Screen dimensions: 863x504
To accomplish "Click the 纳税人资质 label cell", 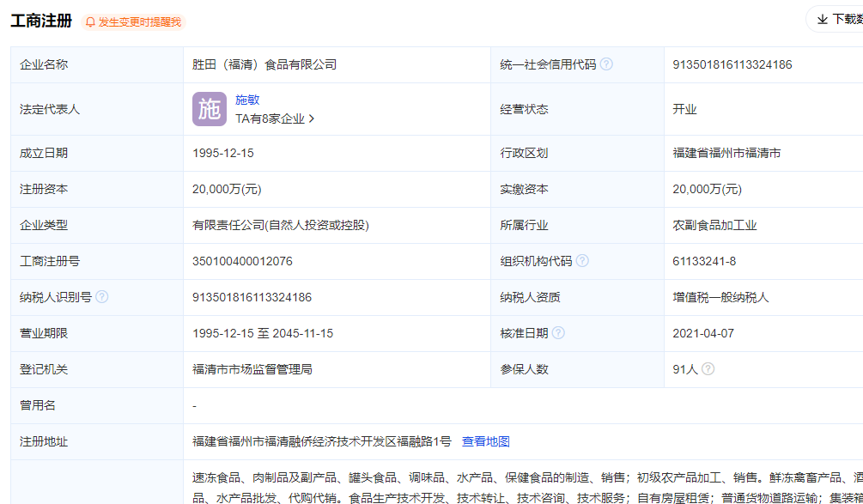I will (x=577, y=297).
